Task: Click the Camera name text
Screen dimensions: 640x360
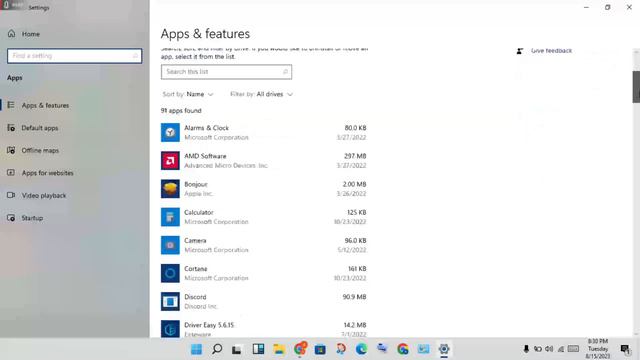Action: [x=195, y=240]
